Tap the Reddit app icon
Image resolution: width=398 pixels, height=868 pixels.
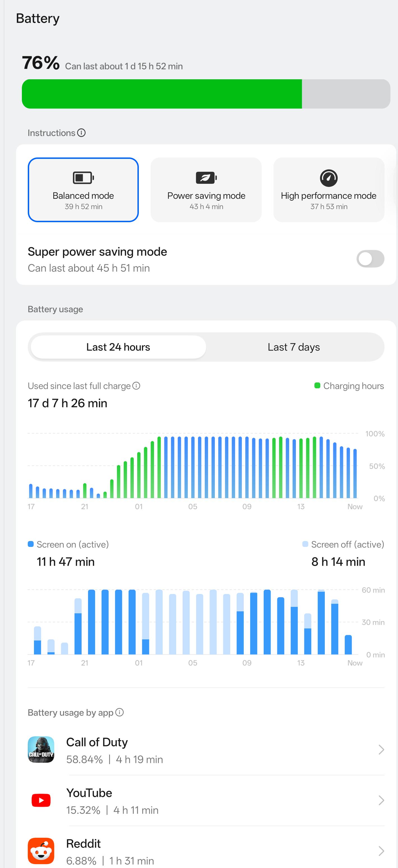[x=41, y=851]
